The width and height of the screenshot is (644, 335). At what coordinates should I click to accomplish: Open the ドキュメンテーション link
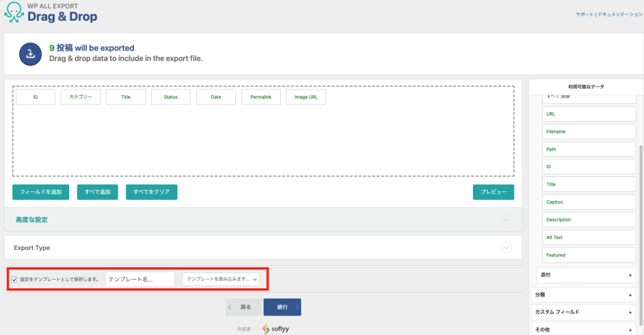click(620, 14)
